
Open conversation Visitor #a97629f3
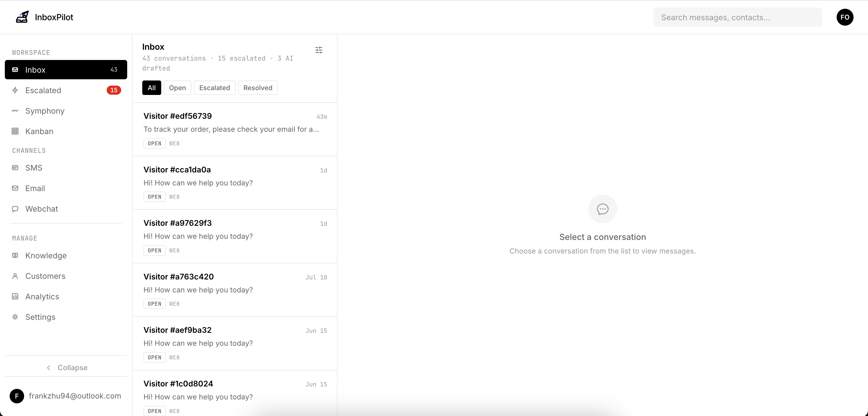coord(235,237)
